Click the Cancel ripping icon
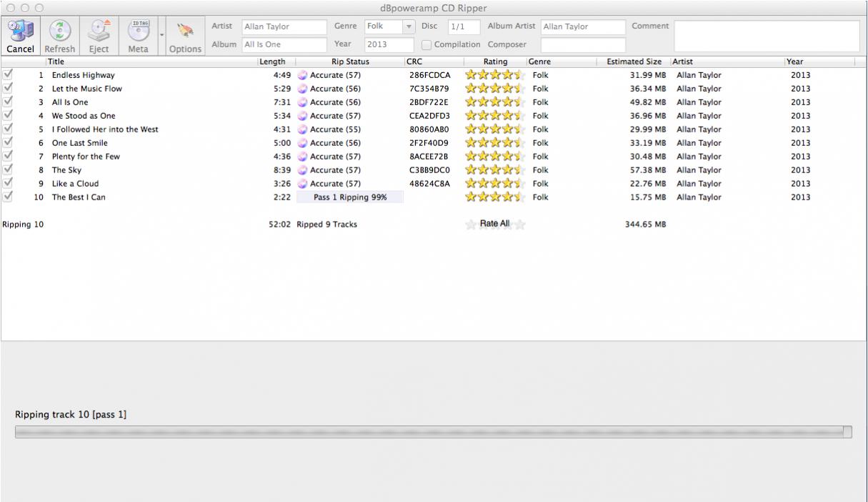 tap(21, 31)
